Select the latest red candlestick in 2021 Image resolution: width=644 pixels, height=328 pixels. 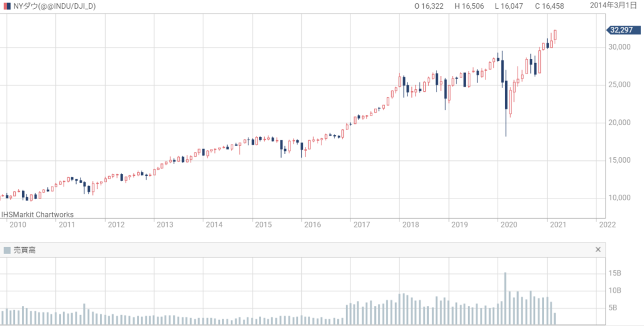click(x=555, y=35)
